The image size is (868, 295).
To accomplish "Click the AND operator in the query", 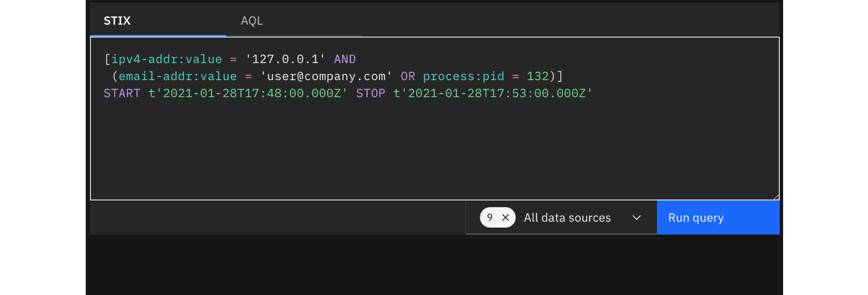I will click(345, 59).
